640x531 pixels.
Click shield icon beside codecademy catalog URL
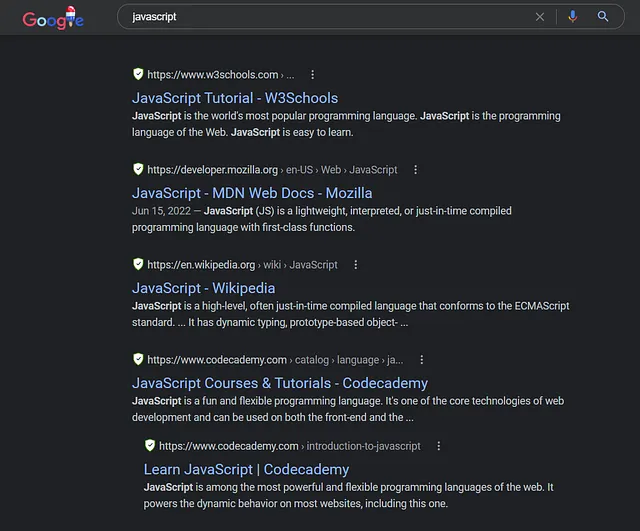[x=138, y=360]
